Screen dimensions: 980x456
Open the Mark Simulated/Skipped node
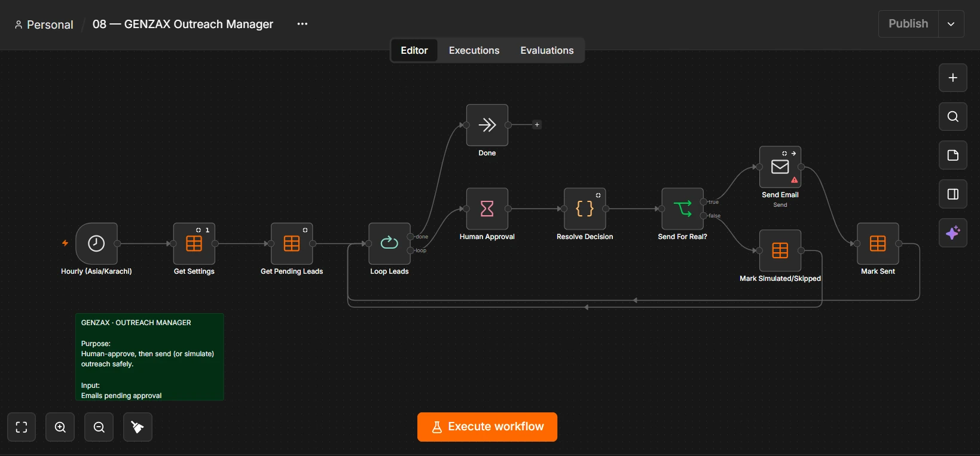tap(780, 250)
